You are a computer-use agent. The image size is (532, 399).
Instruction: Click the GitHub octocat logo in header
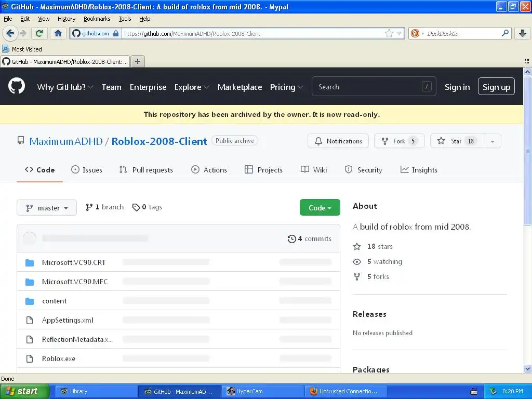pyautogui.click(x=17, y=86)
